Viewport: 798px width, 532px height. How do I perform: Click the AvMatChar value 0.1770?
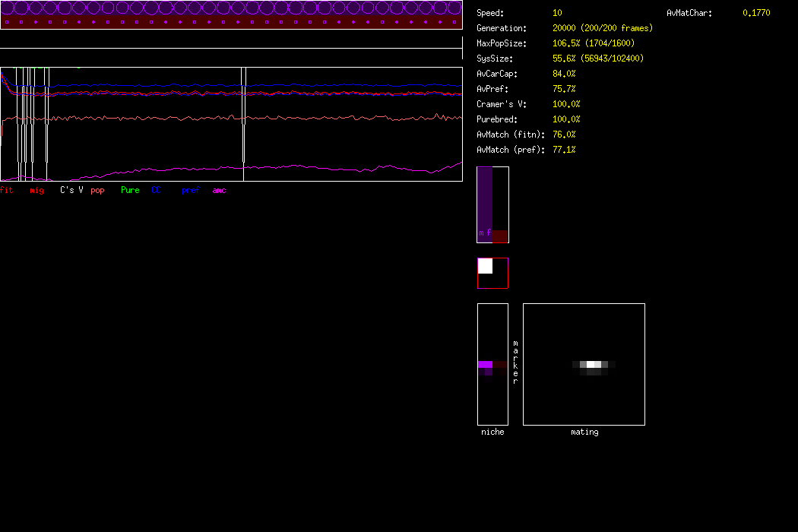tap(755, 13)
